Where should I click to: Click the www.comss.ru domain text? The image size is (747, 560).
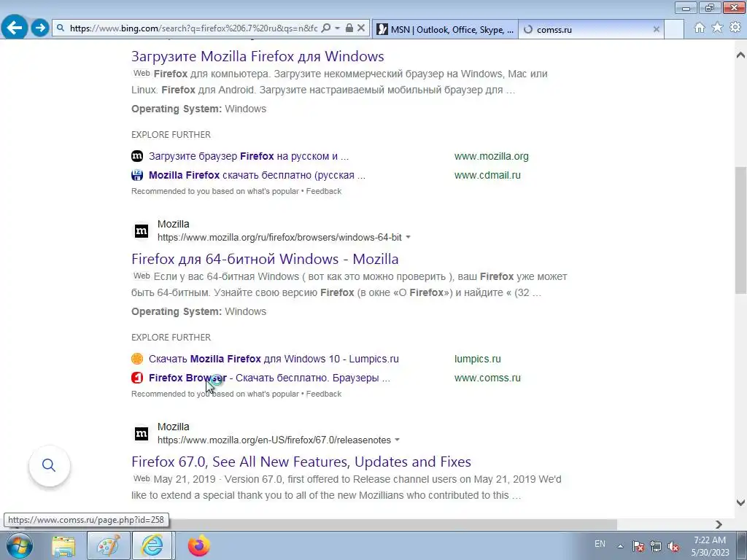[x=487, y=378]
